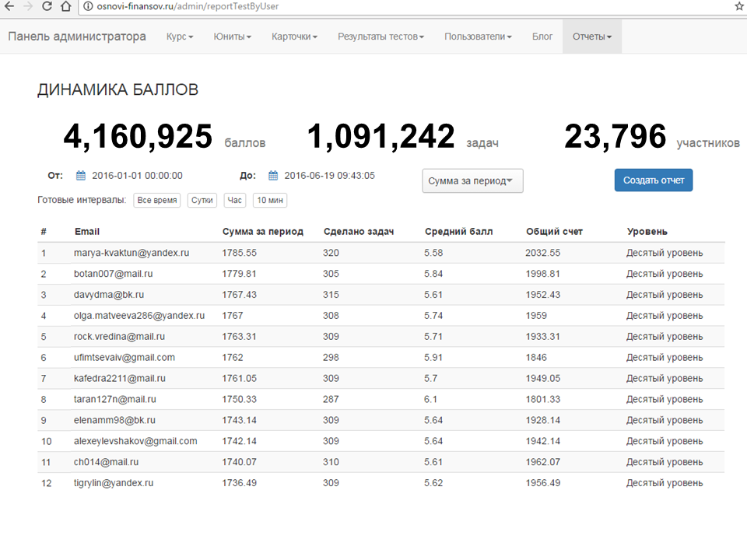This screenshot has height=560, width=747.
Task: Click the Уровень column header
Action: point(647,232)
